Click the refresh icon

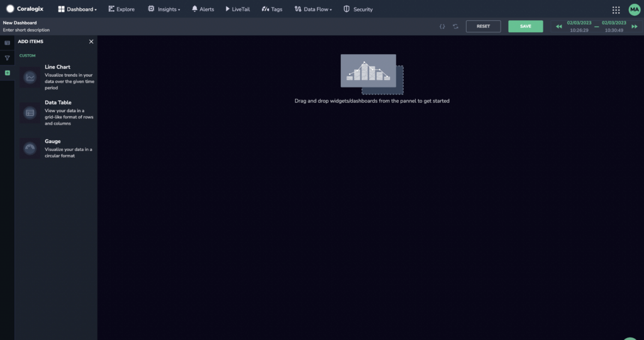coord(455,26)
